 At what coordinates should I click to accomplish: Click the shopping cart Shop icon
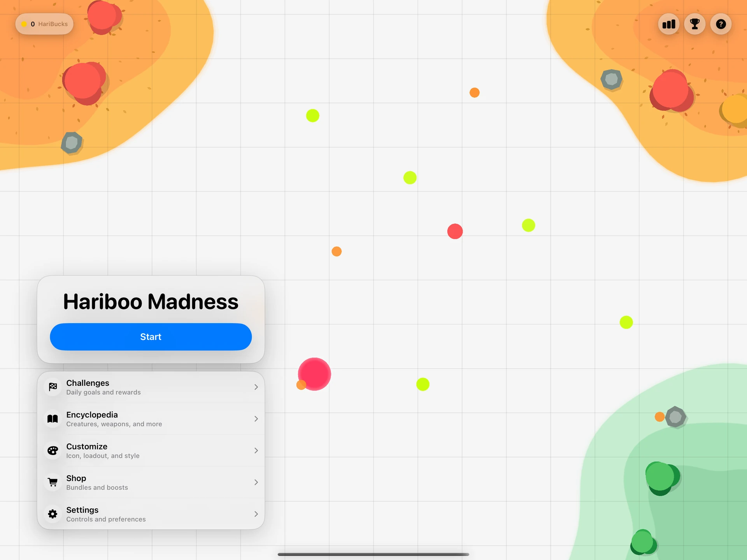pyautogui.click(x=53, y=482)
